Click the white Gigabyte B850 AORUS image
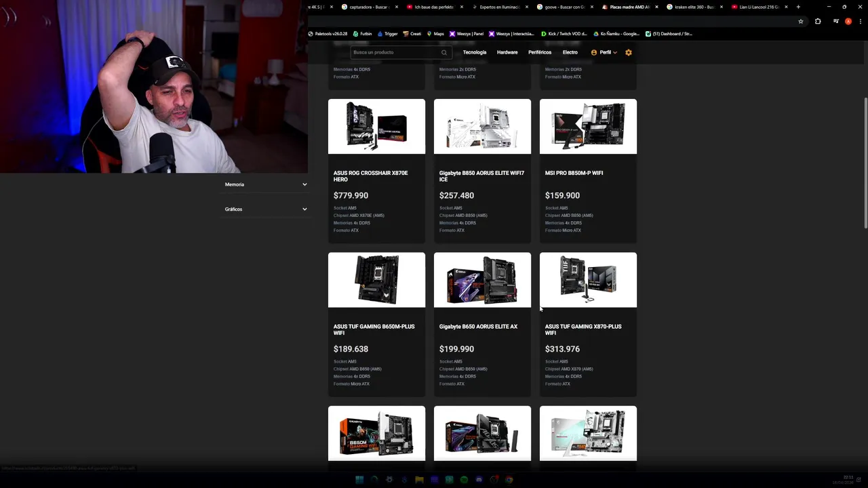868x488 pixels. coord(482,127)
